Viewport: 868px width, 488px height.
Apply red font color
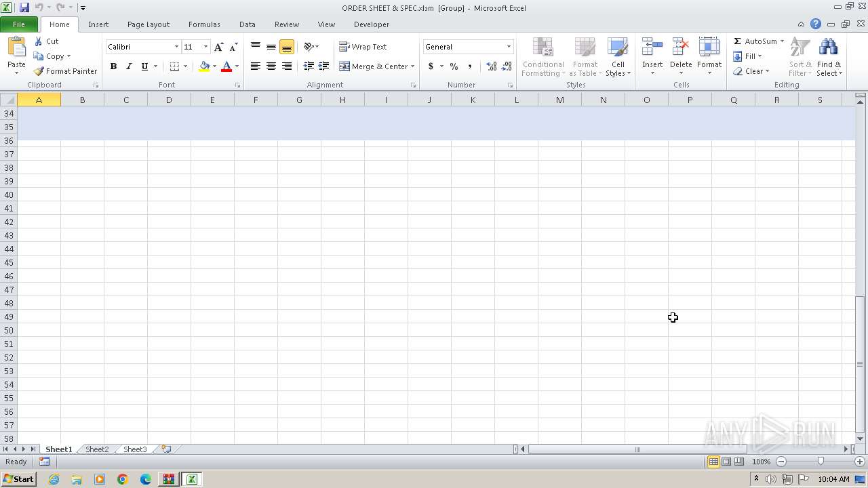(226, 66)
